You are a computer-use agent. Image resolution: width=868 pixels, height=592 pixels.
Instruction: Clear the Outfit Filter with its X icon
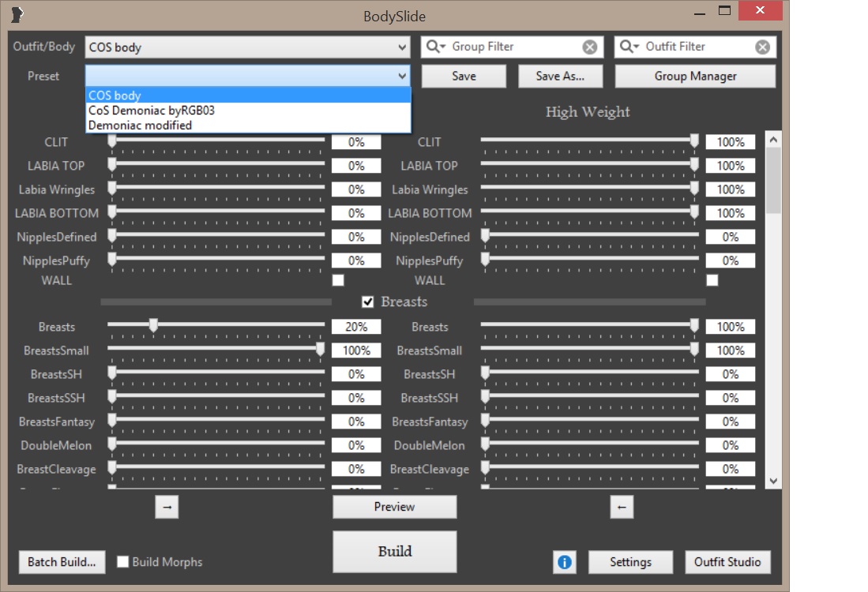click(x=762, y=47)
